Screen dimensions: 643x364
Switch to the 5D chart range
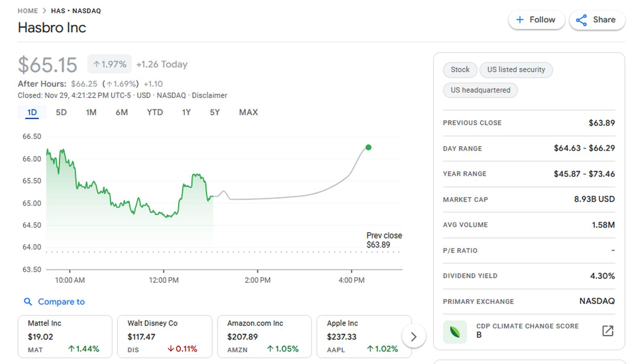[61, 112]
